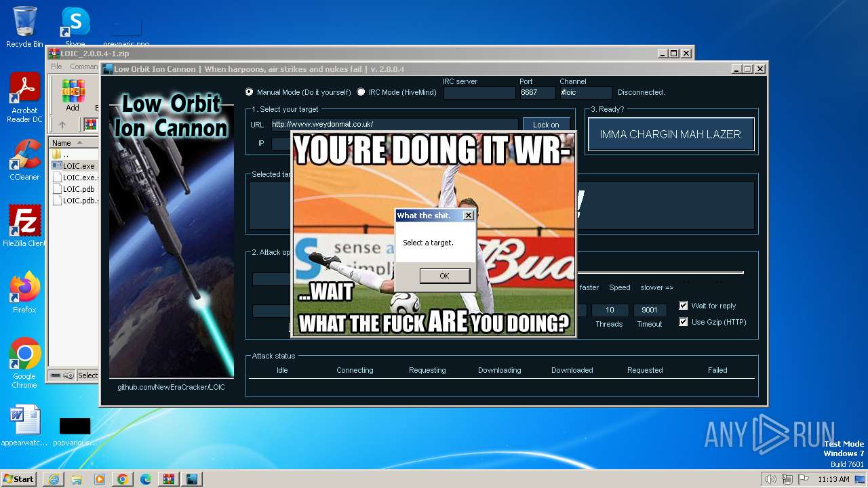Open Microsoft Edge from the taskbar
Viewport: 868px width, 488px height.
pos(146,479)
